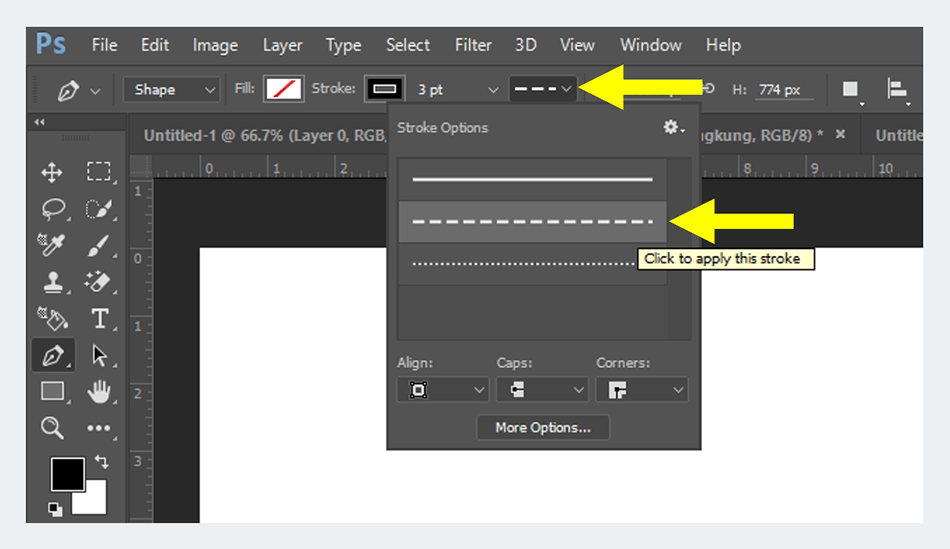Click the More Options... button
The image size is (950, 549).
pyautogui.click(x=543, y=428)
